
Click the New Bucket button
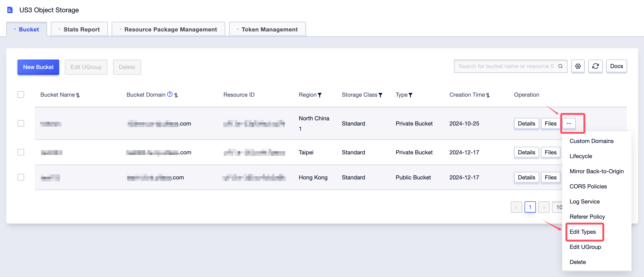(38, 67)
